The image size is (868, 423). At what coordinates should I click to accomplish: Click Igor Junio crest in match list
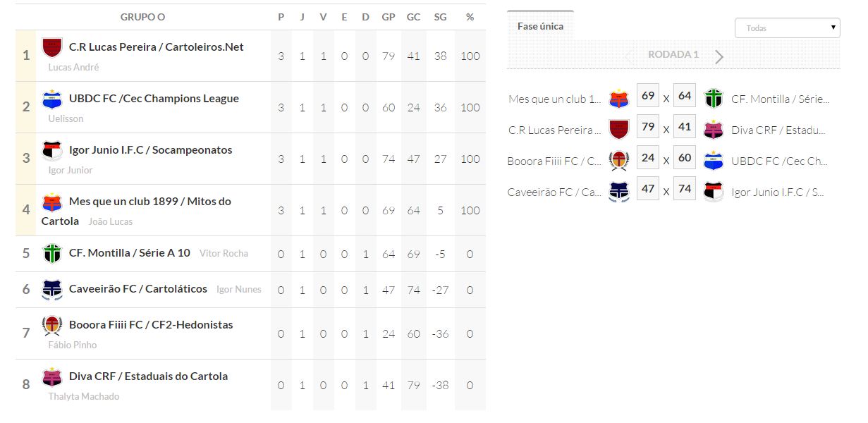(714, 192)
